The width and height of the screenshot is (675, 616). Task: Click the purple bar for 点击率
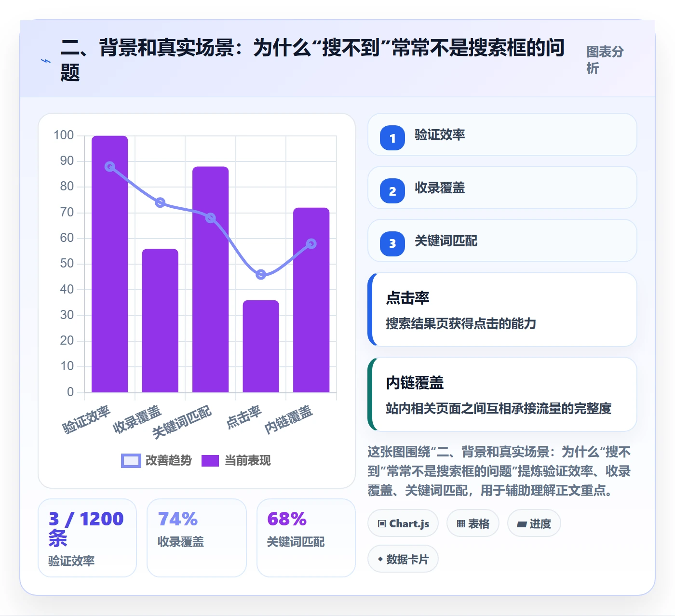tap(261, 346)
